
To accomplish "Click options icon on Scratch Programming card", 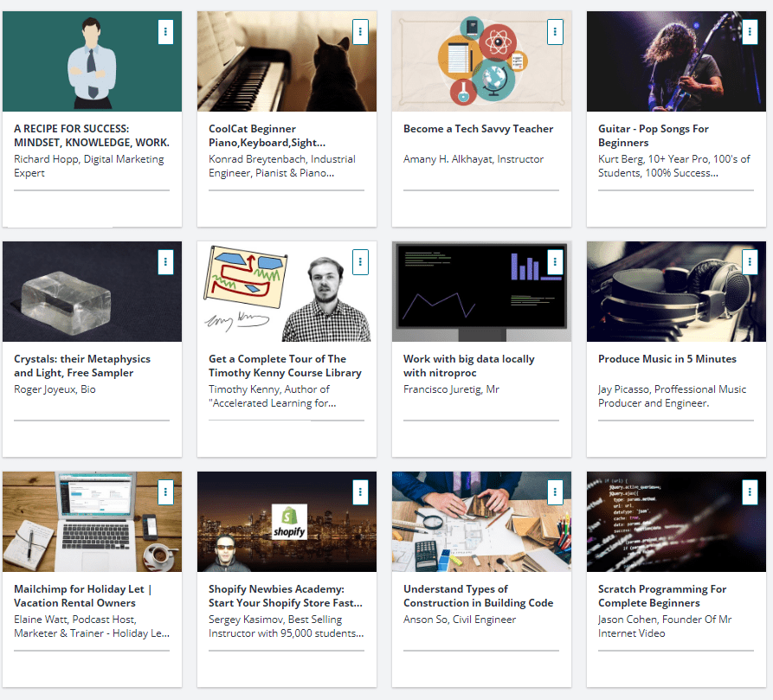I will (750, 492).
